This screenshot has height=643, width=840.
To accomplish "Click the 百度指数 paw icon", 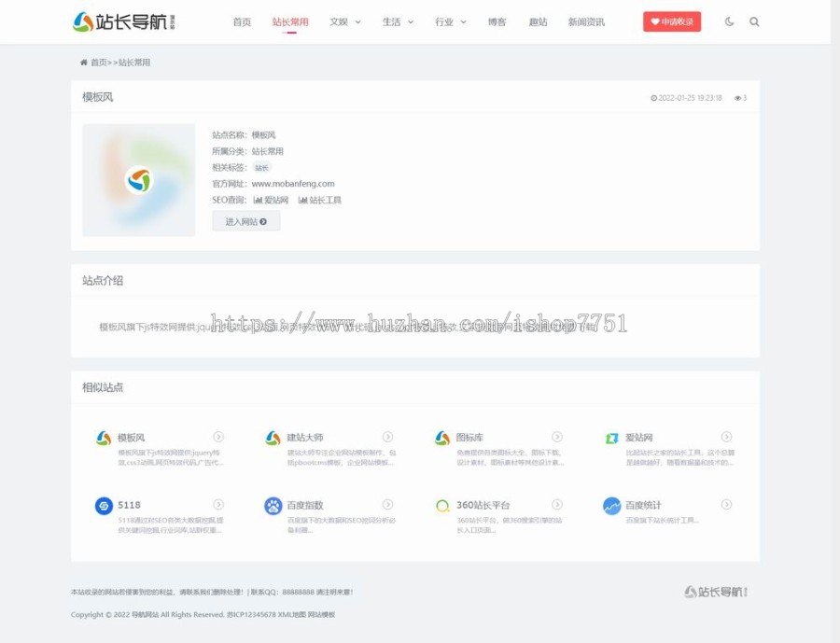I will 273,506.
